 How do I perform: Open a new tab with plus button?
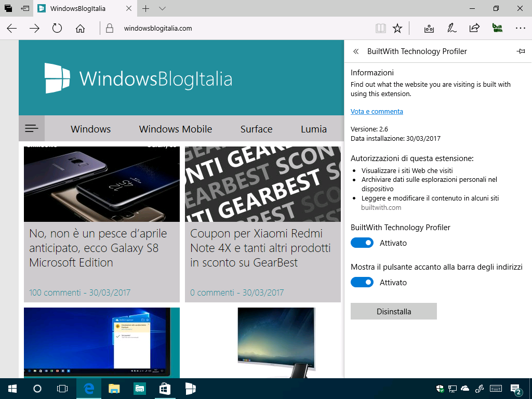click(x=146, y=8)
